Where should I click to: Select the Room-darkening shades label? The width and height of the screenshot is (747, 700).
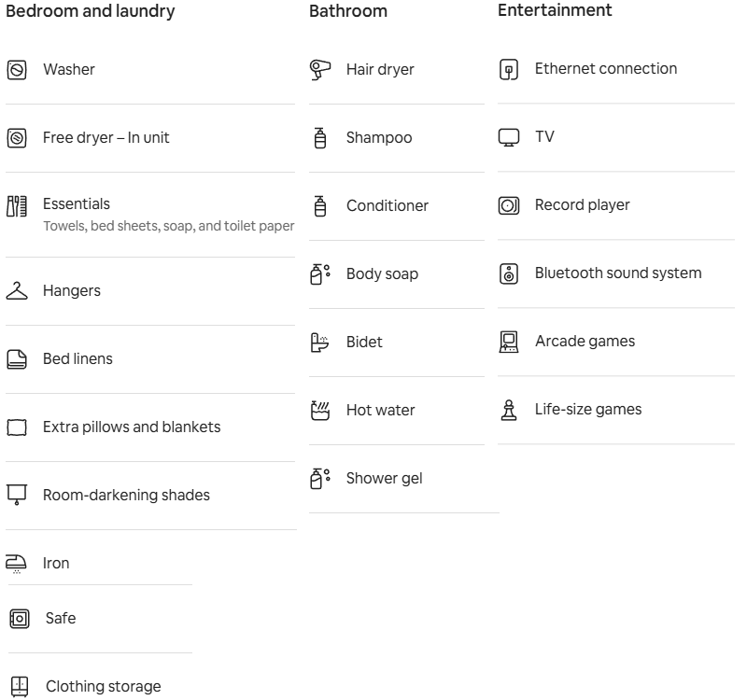click(126, 496)
